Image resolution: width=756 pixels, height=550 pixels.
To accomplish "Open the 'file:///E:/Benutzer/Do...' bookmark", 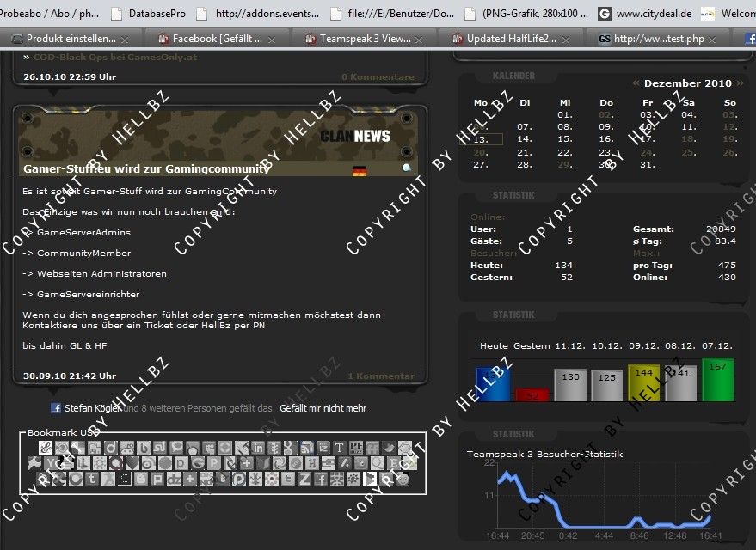I will click(392, 14).
